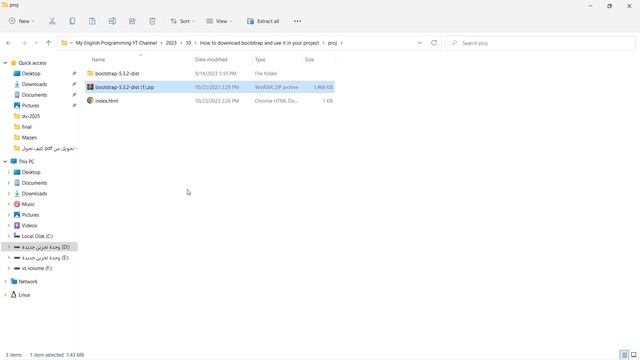Copy the selected file using toolbar icon

pyautogui.click(x=72, y=21)
